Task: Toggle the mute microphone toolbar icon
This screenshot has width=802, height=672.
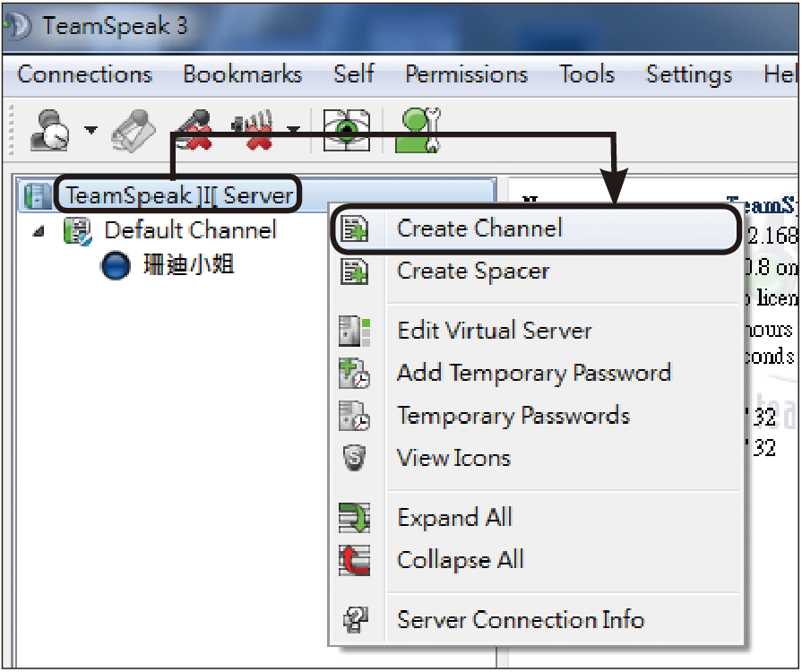Action: coord(194,129)
